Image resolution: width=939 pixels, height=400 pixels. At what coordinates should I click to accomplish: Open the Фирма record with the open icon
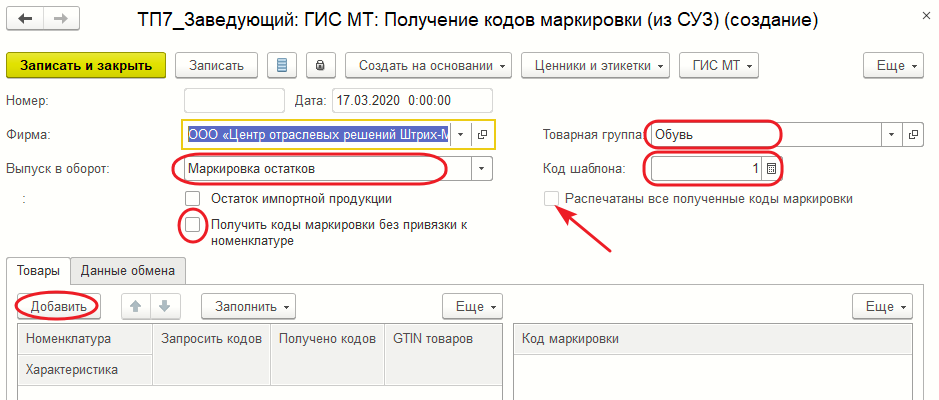click(483, 134)
